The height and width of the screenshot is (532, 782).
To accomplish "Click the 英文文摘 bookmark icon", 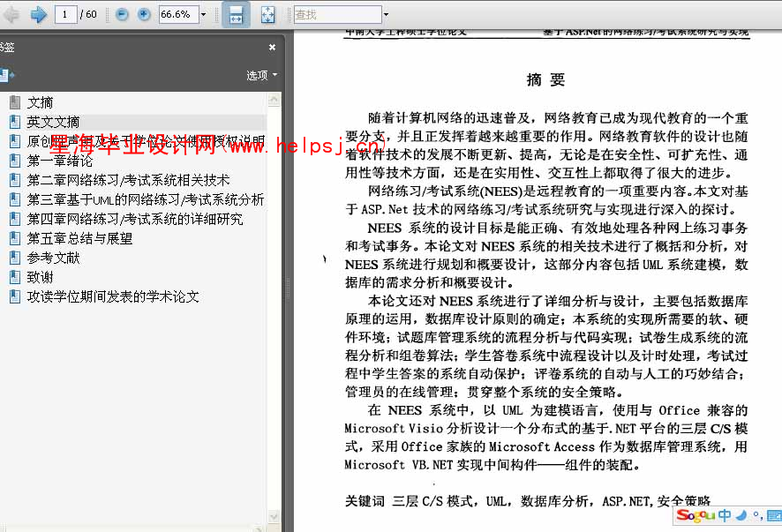I will click(15, 122).
